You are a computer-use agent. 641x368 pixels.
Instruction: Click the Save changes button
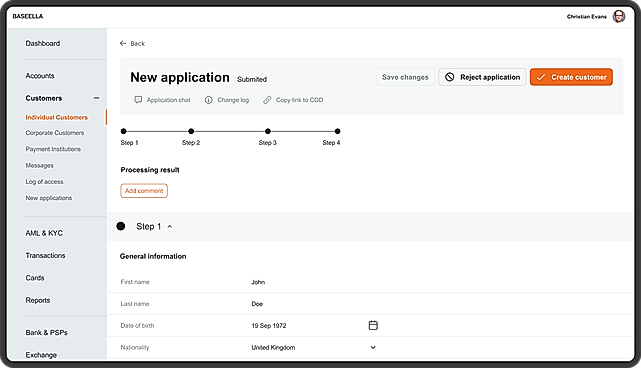pos(405,77)
